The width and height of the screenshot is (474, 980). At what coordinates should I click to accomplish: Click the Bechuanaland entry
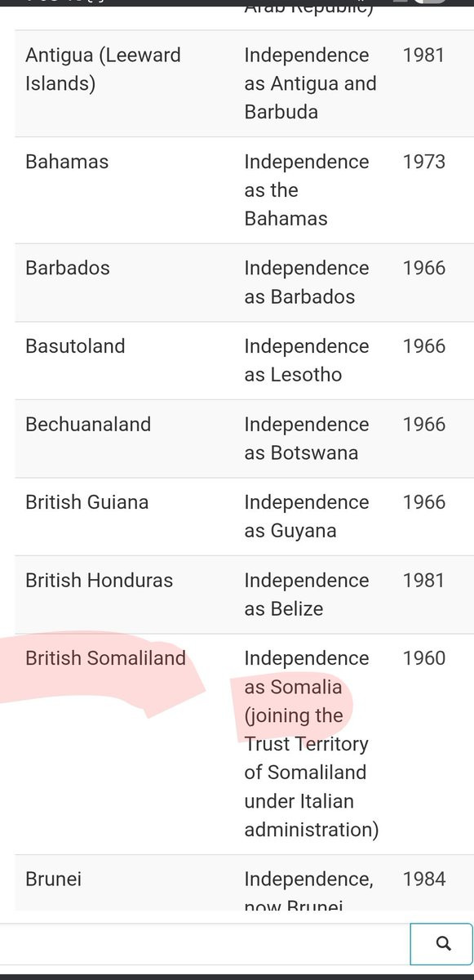[x=88, y=425]
